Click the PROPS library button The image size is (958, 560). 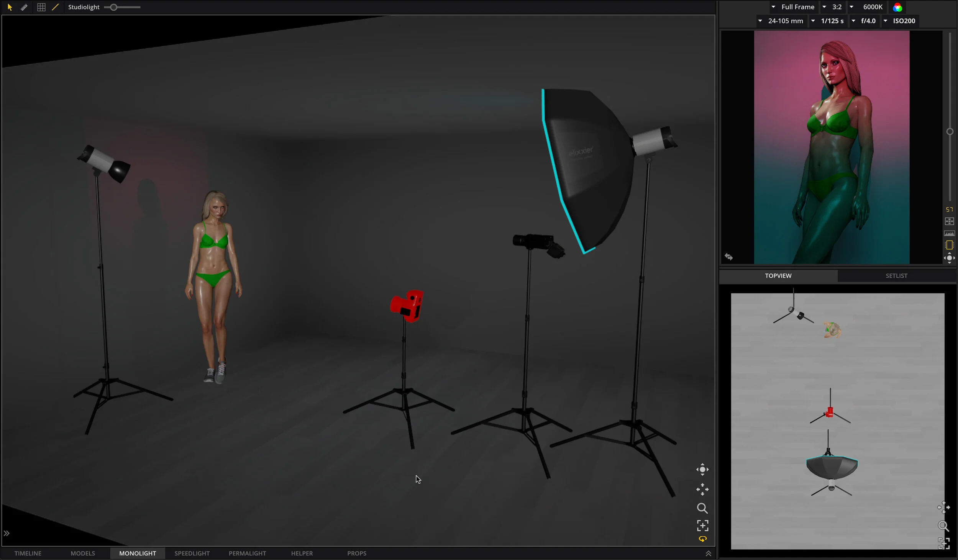(356, 553)
